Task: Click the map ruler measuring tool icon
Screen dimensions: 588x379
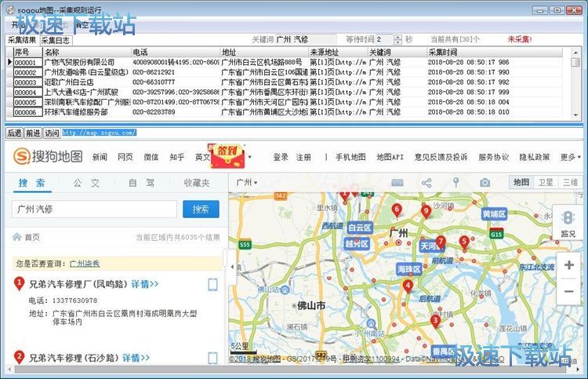Action: (397, 183)
